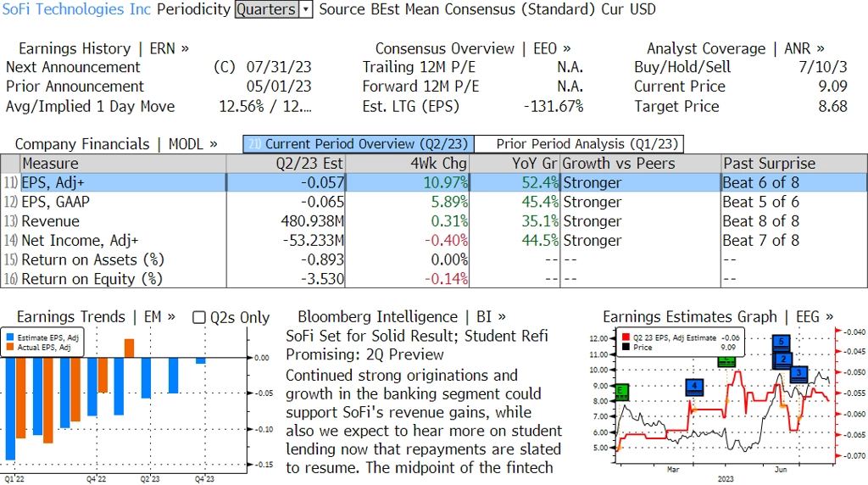The width and height of the screenshot is (868, 485).
Task: Click blue Estimate EPS, Adj legend swatch
Action: click(10, 337)
